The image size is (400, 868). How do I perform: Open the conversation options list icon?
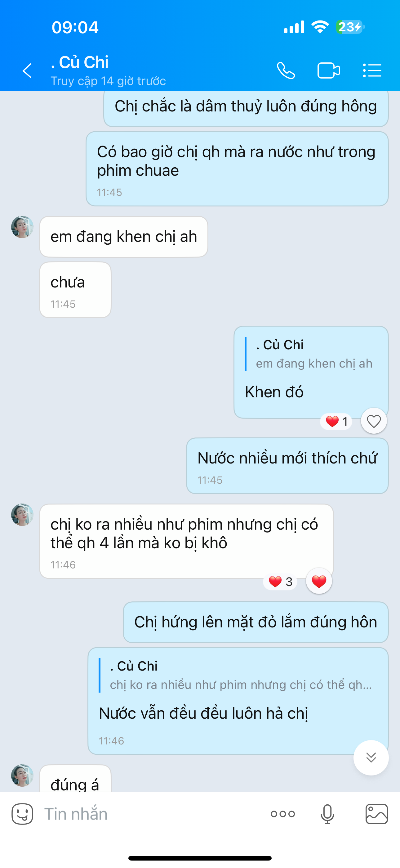point(372,70)
